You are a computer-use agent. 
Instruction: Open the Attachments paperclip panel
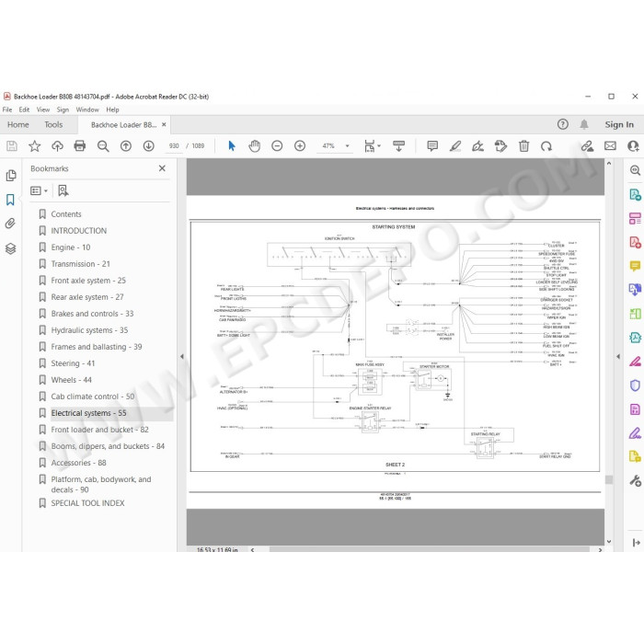(10, 224)
